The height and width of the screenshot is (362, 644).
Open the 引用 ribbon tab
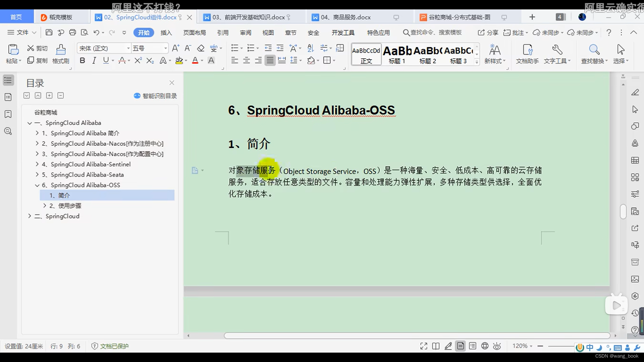223,33
